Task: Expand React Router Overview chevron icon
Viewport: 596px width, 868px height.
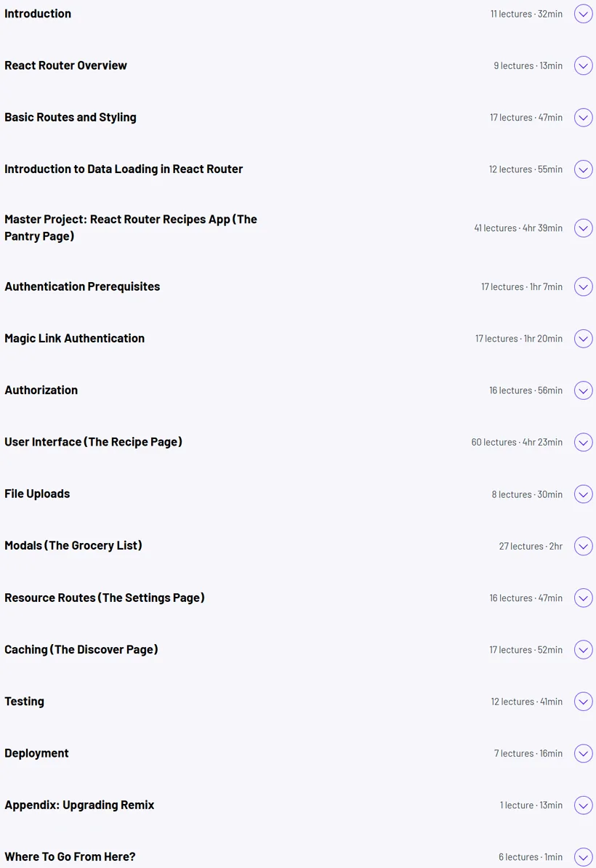Action: tap(583, 65)
